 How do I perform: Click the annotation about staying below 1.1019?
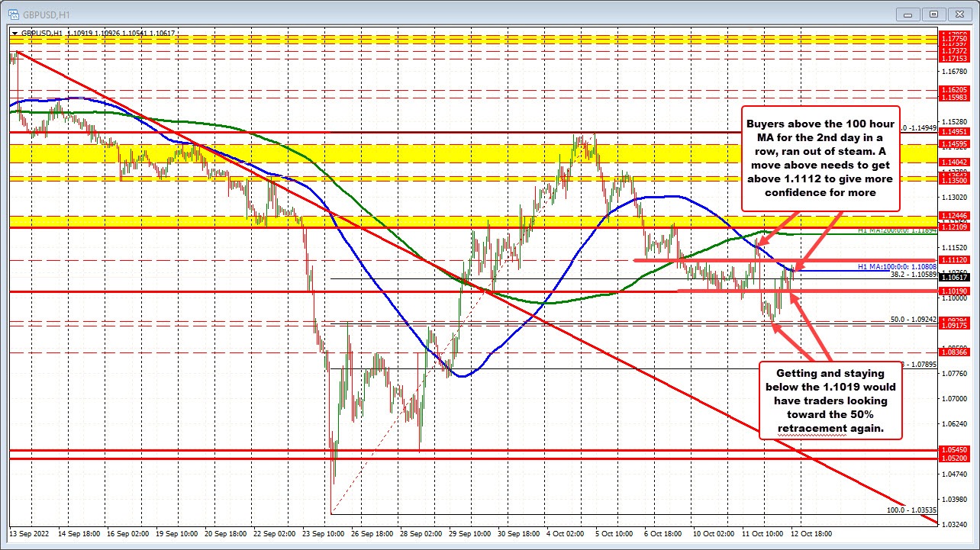point(830,400)
